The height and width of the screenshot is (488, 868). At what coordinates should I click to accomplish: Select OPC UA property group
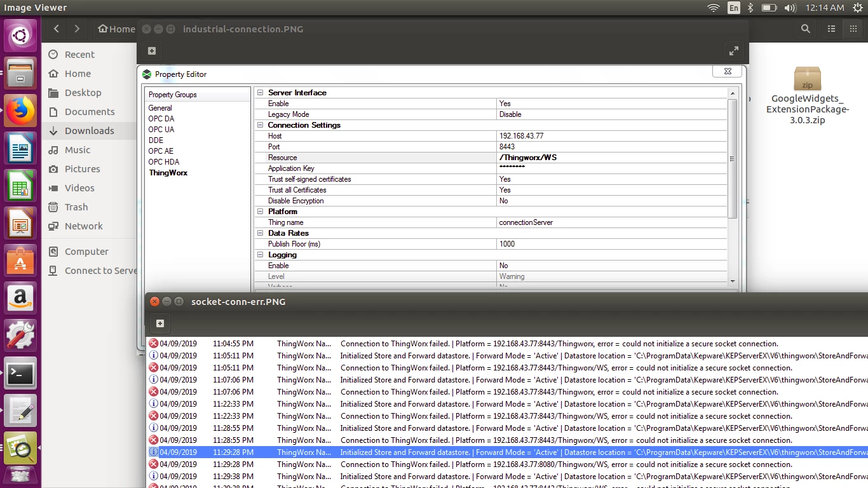161,130
